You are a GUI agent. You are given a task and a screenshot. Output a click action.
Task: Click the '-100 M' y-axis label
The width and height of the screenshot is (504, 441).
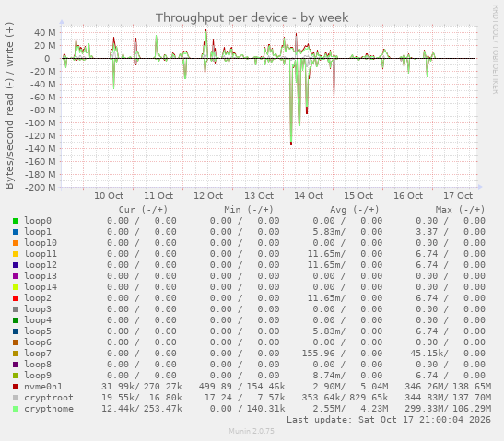[41, 123]
